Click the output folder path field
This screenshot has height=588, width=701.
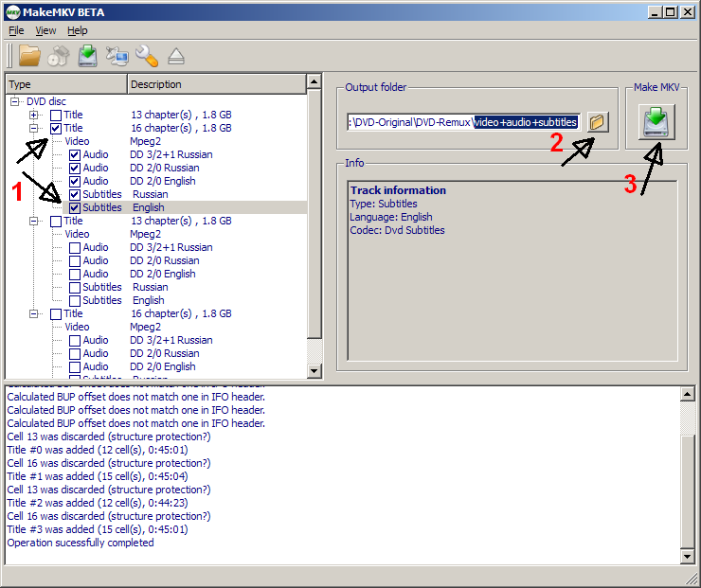click(x=463, y=122)
